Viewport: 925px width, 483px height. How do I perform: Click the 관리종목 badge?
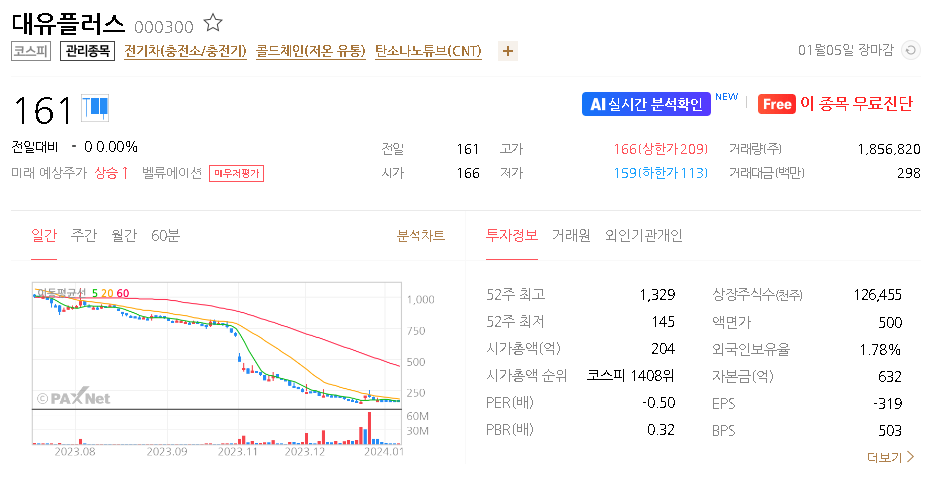pyautogui.click(x=87, y=51)
